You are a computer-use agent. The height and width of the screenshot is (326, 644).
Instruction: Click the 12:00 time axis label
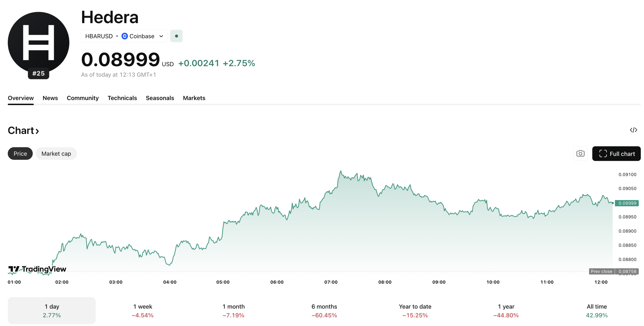[x=601, y=282]
